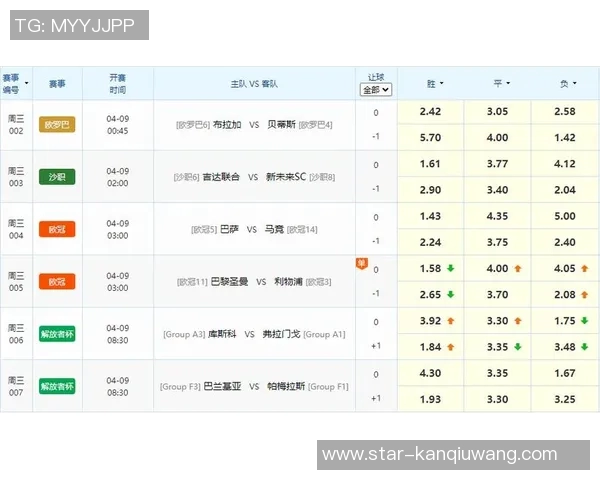The width and height of the screenshot is (600, 480).
Task: Select draw odds 4.35 for 巴萨 match
Action: tap(497, 216)
